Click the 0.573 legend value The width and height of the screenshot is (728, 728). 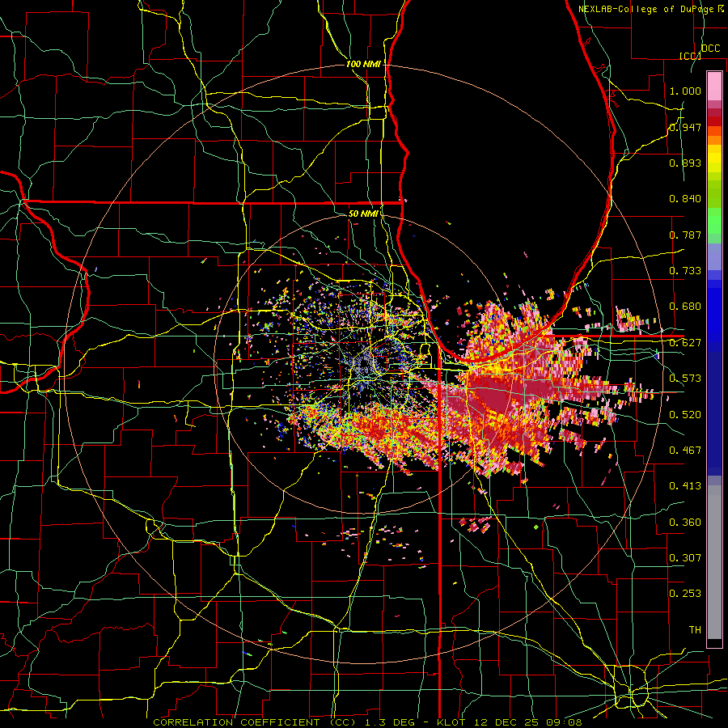click(685, 379)
